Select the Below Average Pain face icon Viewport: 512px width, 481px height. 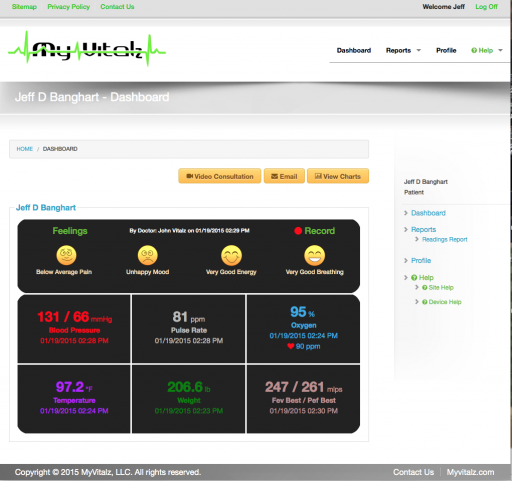coord(66,255)
